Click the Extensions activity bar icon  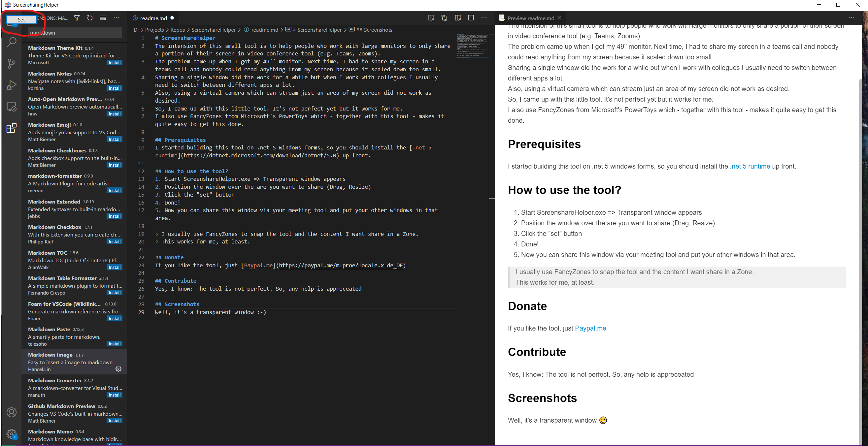pos(12,128)
